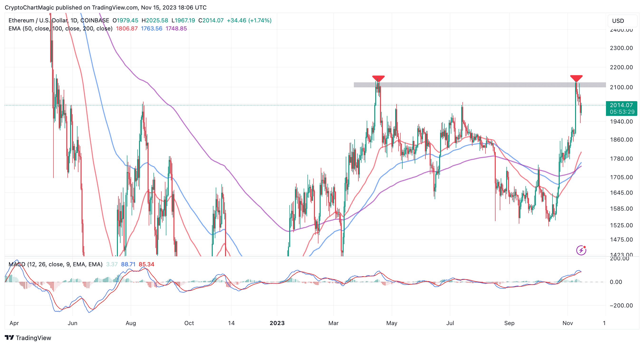
Task: Click the Jun label on time axis
Action: point(72,323)
